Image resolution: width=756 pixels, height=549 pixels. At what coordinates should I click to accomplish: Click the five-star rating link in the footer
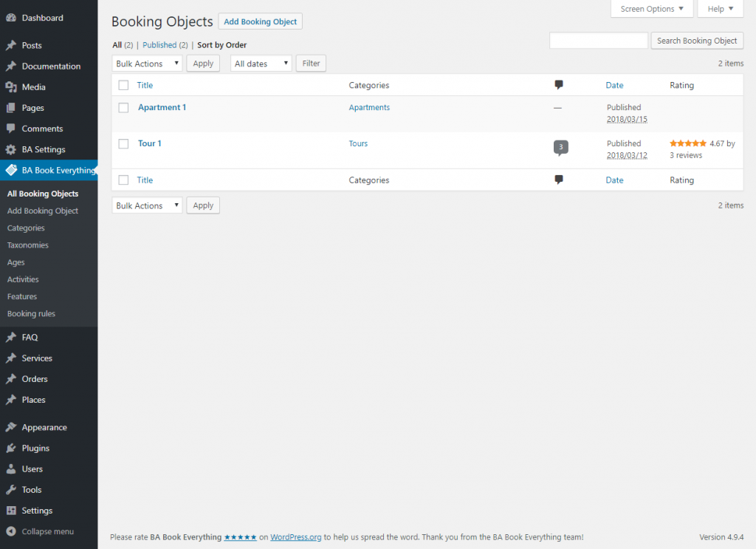tap(240, 537)
